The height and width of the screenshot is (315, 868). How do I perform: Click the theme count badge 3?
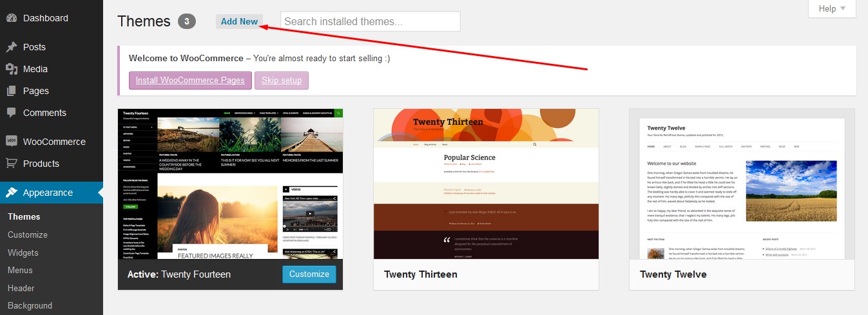click(187, 21)
